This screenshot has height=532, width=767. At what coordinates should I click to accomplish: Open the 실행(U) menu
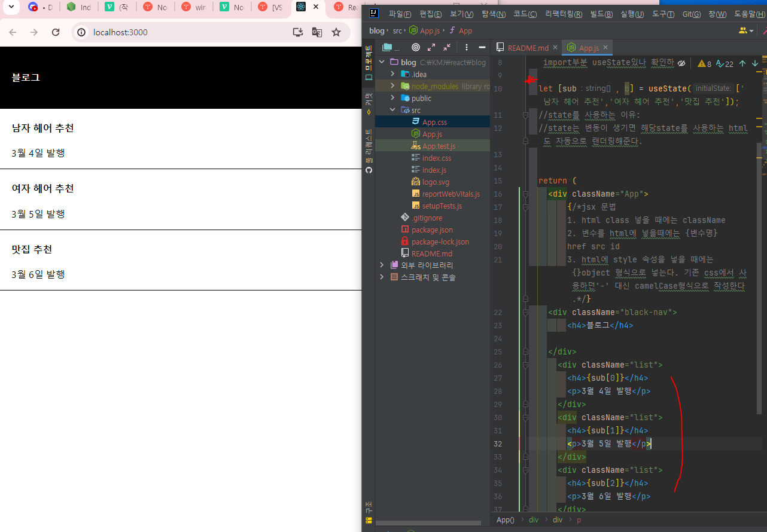(632, 14)
